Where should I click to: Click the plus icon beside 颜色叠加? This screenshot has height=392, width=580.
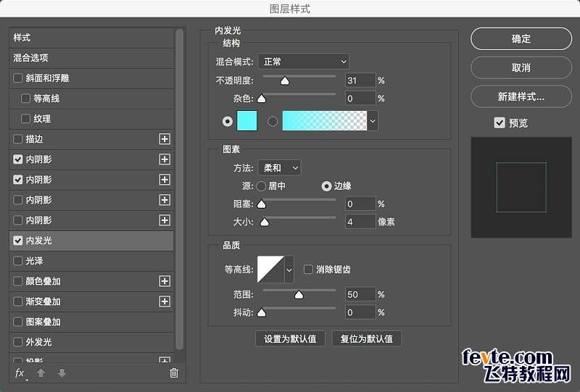click(x=165, y=281)
